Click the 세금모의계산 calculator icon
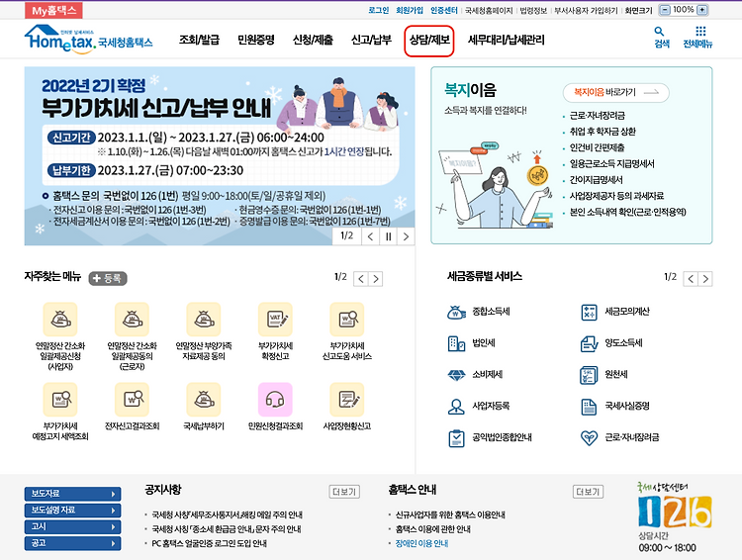 point(590,312)
